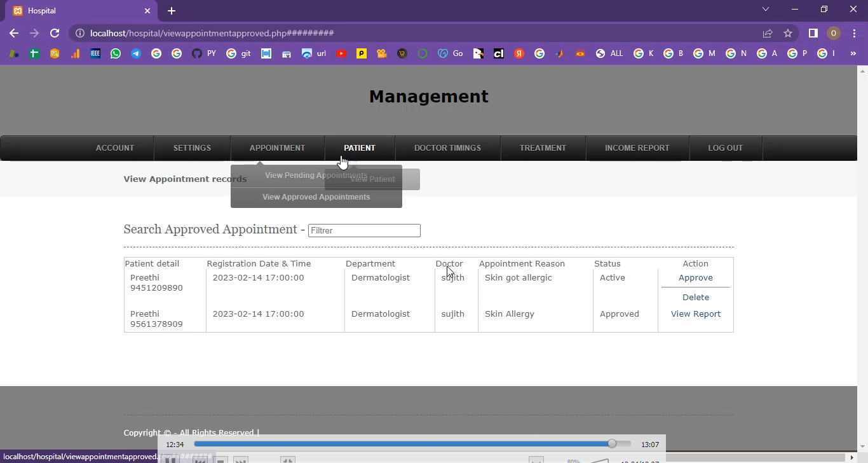Open the DOCTOR TIMINGS menu
Image resolution: width=868 pixels, height=463 pixels.
(x=447, y=148)
